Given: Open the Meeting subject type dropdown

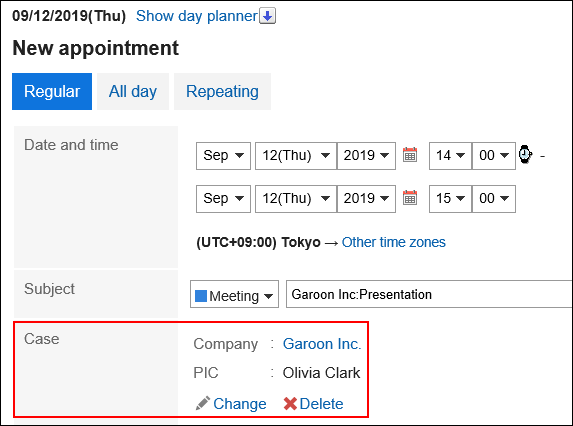Looking at the screenshot, I should (234, 294).
